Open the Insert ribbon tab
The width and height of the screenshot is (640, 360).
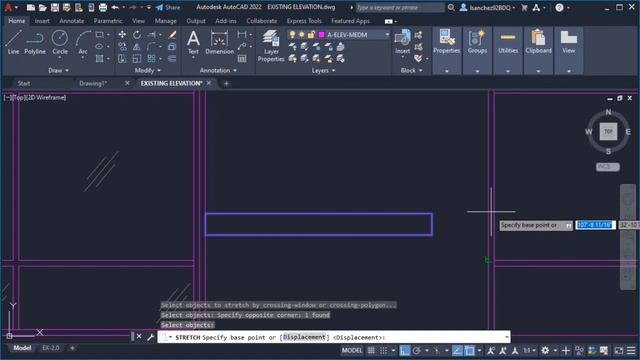tap(42, 21)
